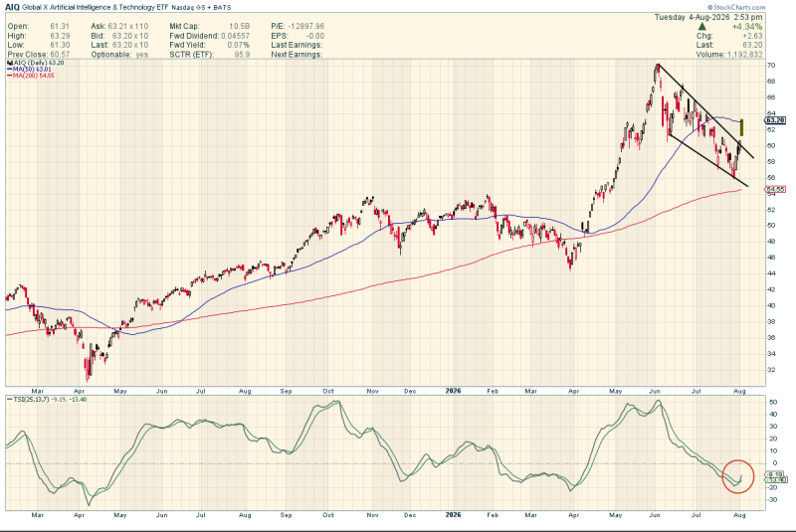Click the MA(200) 54.55 legend entry
This screenshot has width=796, height=532.
pos(31,76)
